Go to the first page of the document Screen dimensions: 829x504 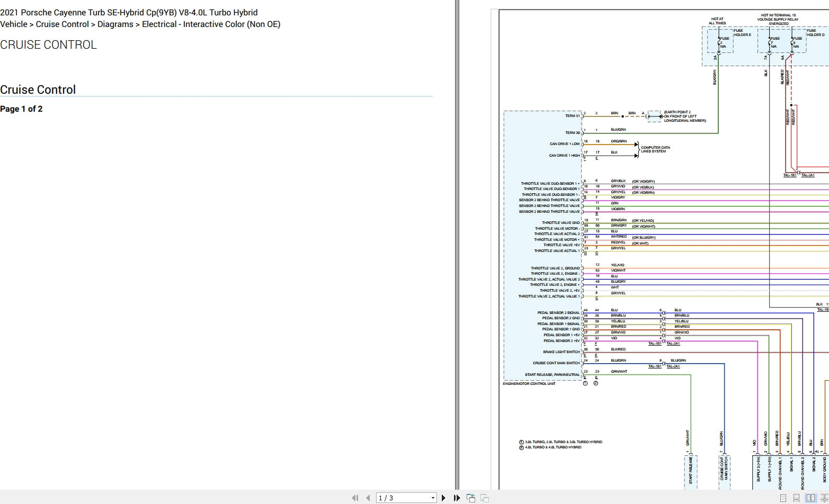(x=355, y=498)
